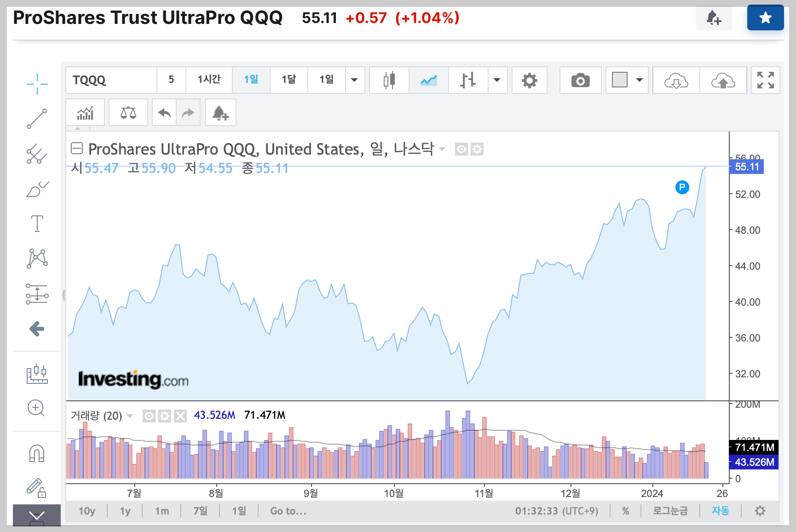This screenshot has height=532, width=796.
Task: Open the interval dropdown arrow
Action: click(355, 80)
